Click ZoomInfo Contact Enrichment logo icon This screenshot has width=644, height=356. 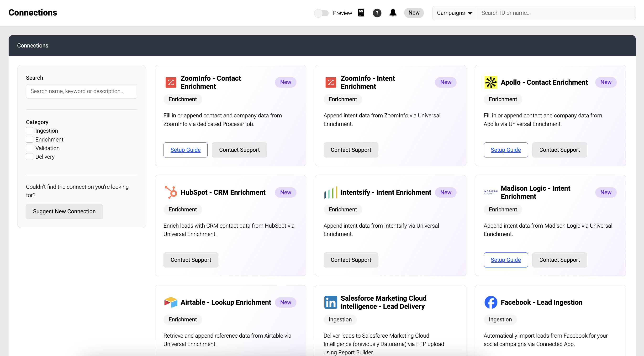[171, 82]
